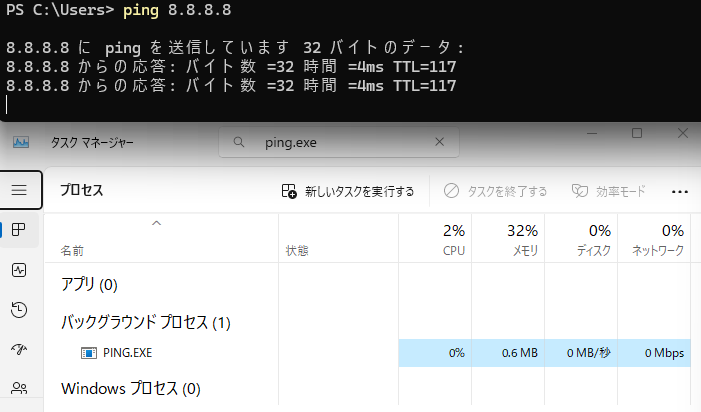Click PING.EXE 0.6 MB memory cell
This screenshot has width=701, height=412.
coord(508,353)
